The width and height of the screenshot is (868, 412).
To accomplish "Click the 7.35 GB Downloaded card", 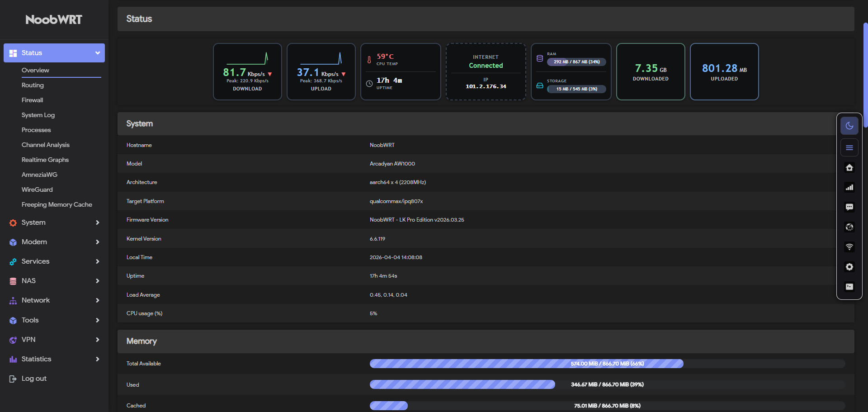I will (651, 71).
